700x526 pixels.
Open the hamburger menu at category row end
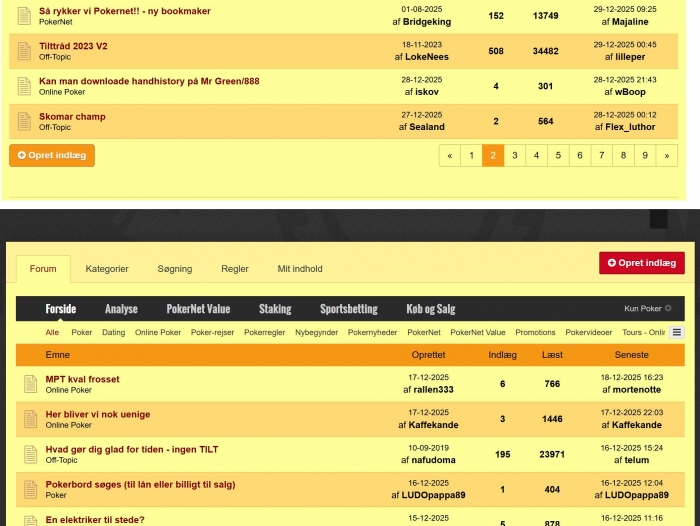tap(677, 332)
